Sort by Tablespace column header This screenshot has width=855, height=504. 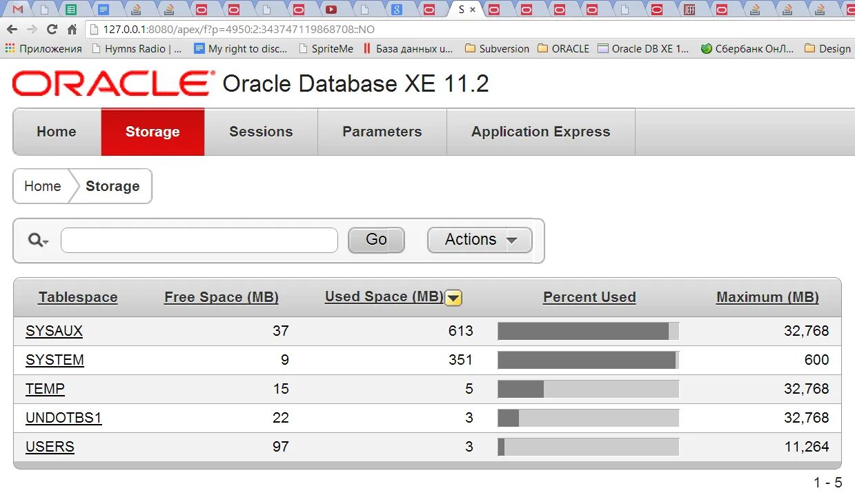[x=78, y=297]
